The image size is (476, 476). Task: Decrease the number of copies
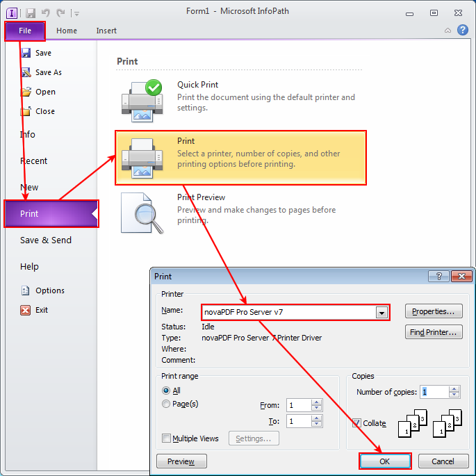pos(454,395)
